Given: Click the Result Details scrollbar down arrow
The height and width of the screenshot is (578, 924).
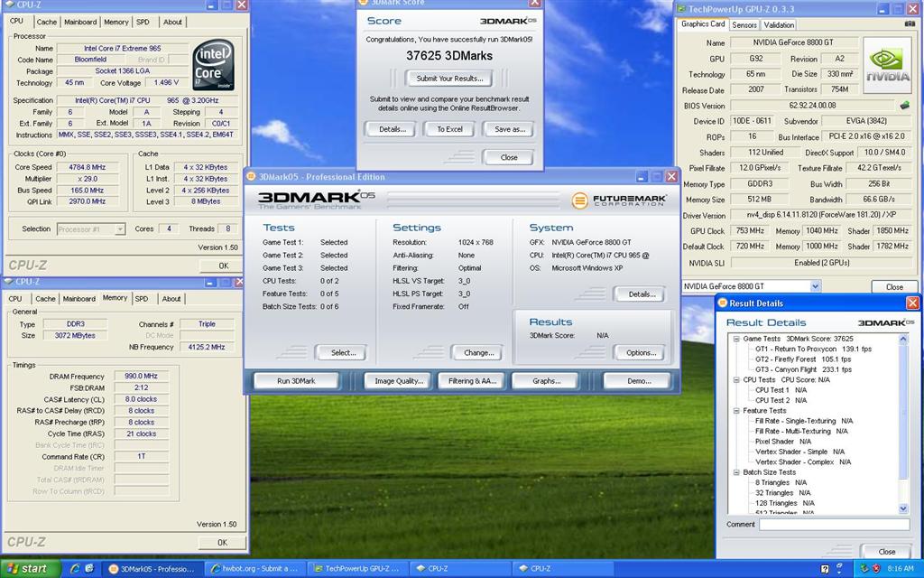Looking at the screenshot, I should tap(903, 508).
